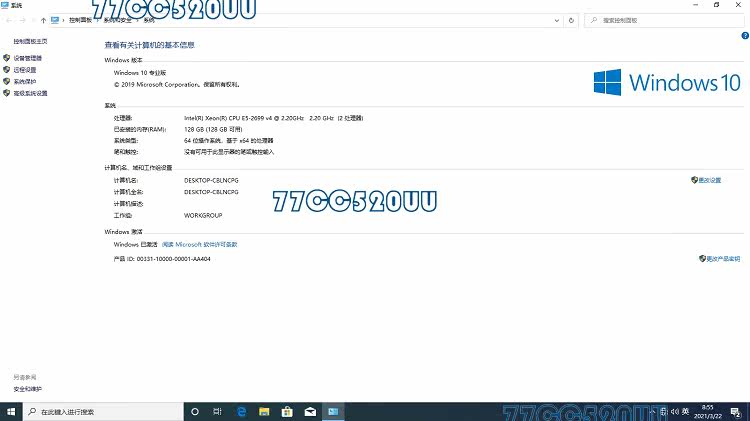Click the shield icon beside System protection

click(6, 81)
